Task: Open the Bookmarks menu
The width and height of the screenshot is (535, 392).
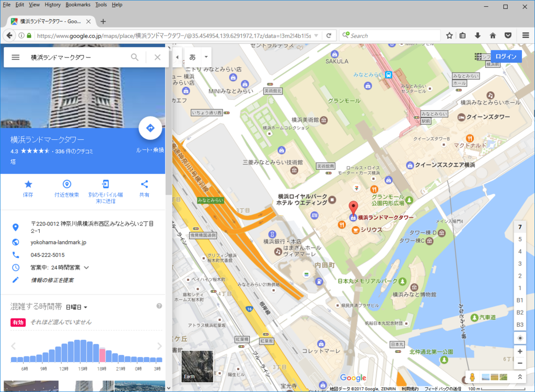Action: point(78,5)
